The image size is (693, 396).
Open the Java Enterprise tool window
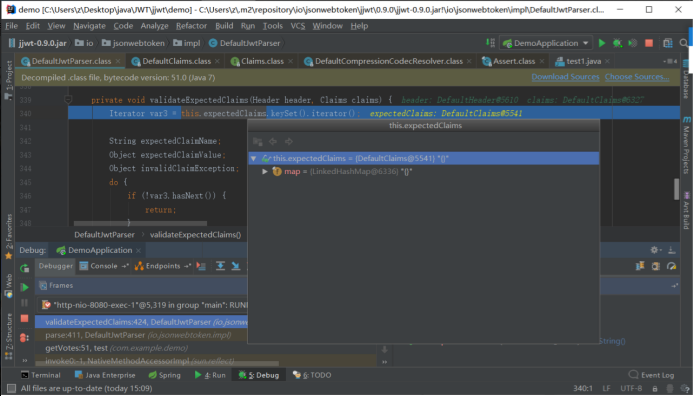point(105,375)
